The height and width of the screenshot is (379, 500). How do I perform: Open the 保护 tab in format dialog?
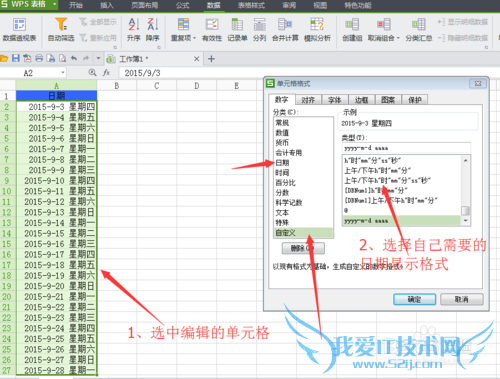(x=415, y=100)
